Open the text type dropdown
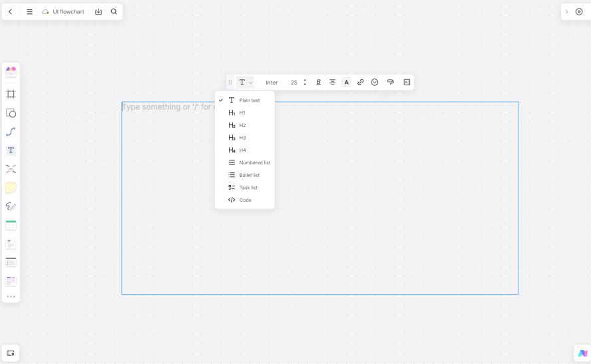Screen dimensions: 591x364 pyautogui.click(x=246, y=83)
